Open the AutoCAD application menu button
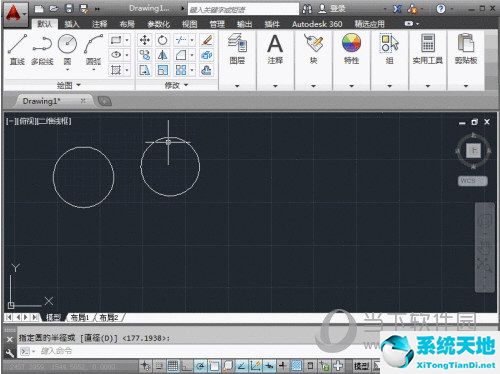The width and height of the screenshot is (500, 374). pos(15,15)
